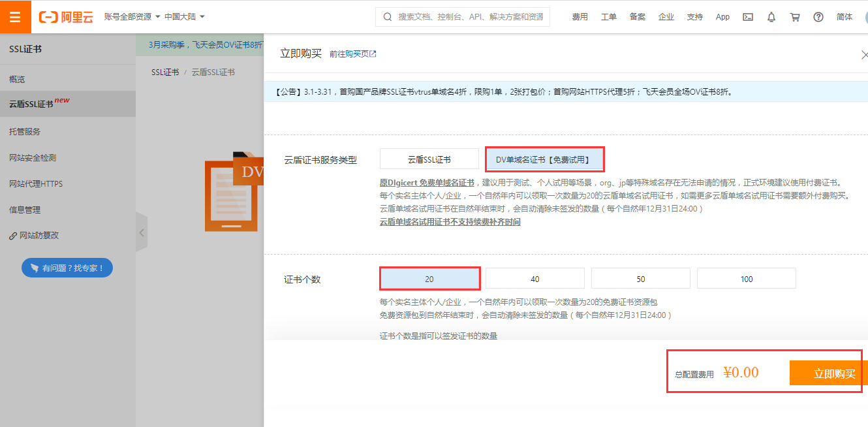Click the Alibaba Cloud logo
868x427 pixels.
click(x=66, y=17)
